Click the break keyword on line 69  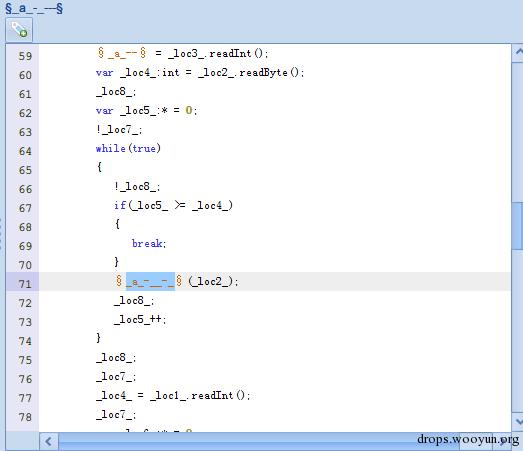coord(149,243)
